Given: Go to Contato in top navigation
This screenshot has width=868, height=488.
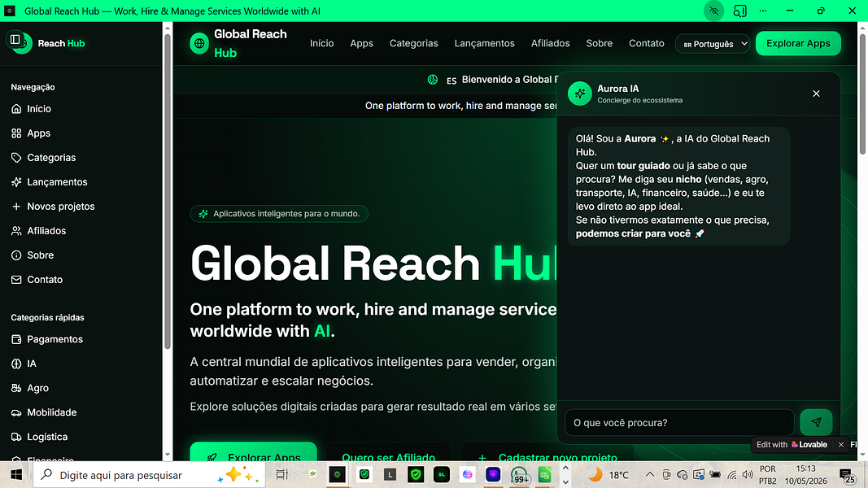Looking at the screenshot, I should (x=646, y=43).
